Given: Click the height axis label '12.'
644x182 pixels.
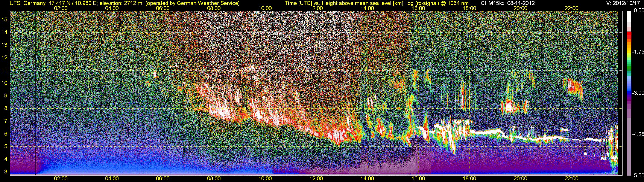Looking at the screenshot, I should [x=5, y=58].
